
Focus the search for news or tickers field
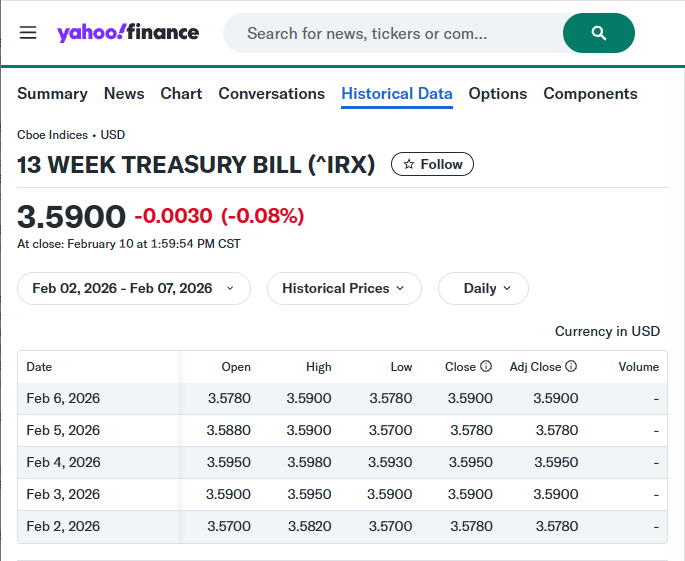390,33
